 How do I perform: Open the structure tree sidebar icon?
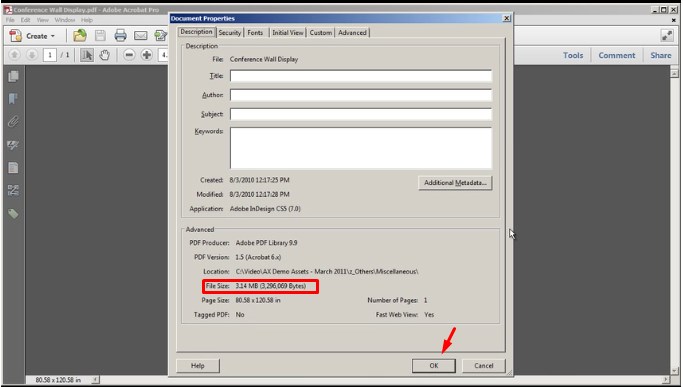[x=13, y=190]
